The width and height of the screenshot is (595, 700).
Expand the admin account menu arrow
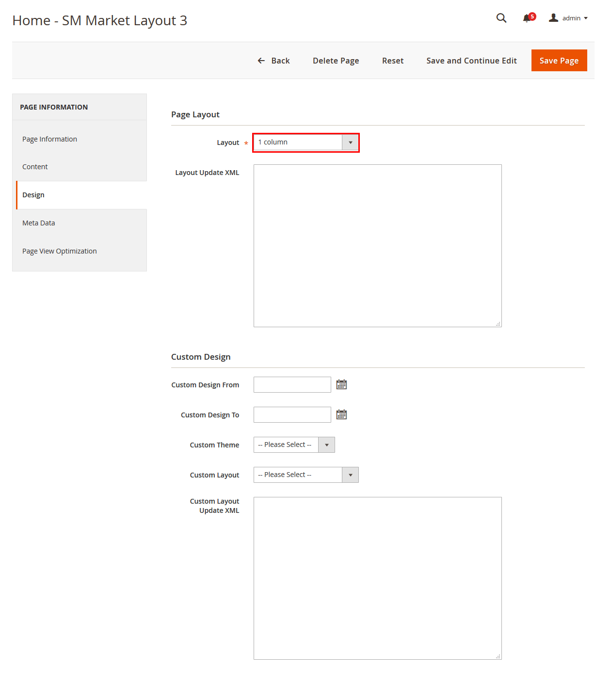[586, 18]
